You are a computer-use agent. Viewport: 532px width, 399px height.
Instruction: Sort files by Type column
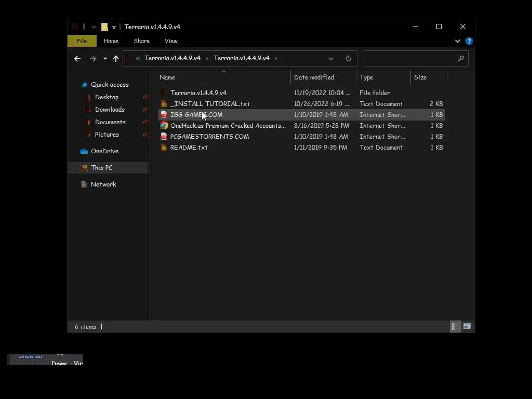point(383,77)
